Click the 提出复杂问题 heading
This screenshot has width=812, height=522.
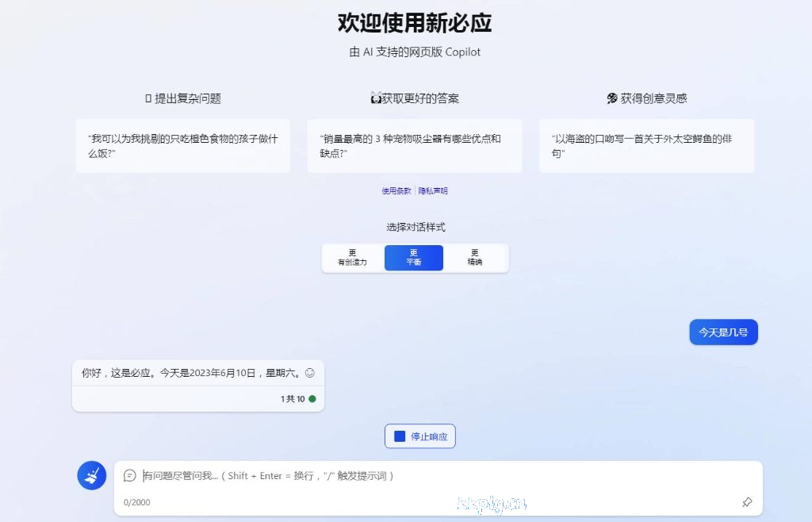tap(188, 98)
